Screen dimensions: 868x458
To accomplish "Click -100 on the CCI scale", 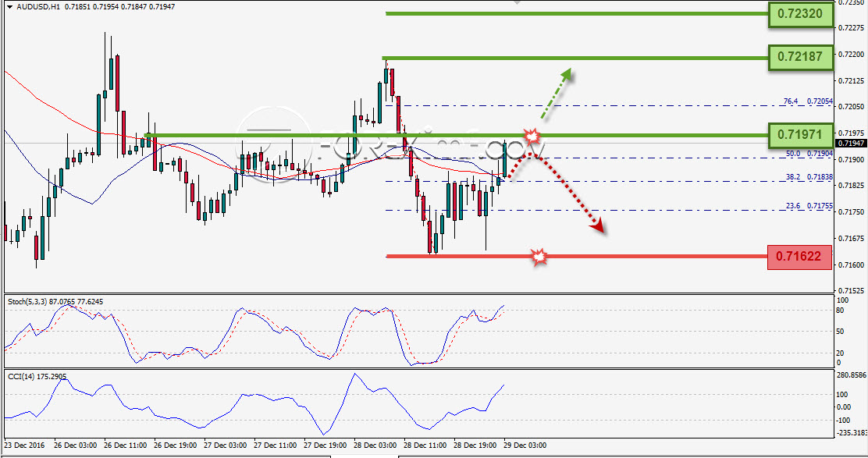I will coord(842,421).
